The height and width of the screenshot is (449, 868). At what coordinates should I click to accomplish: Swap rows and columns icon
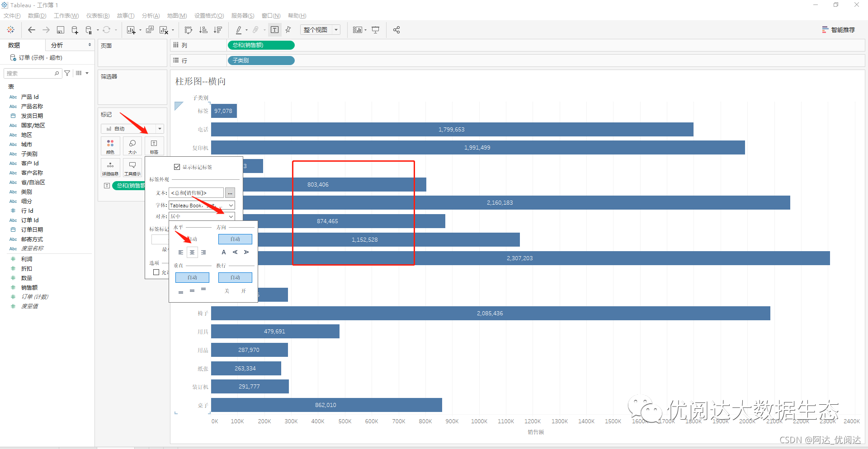(x=189, y=30)
